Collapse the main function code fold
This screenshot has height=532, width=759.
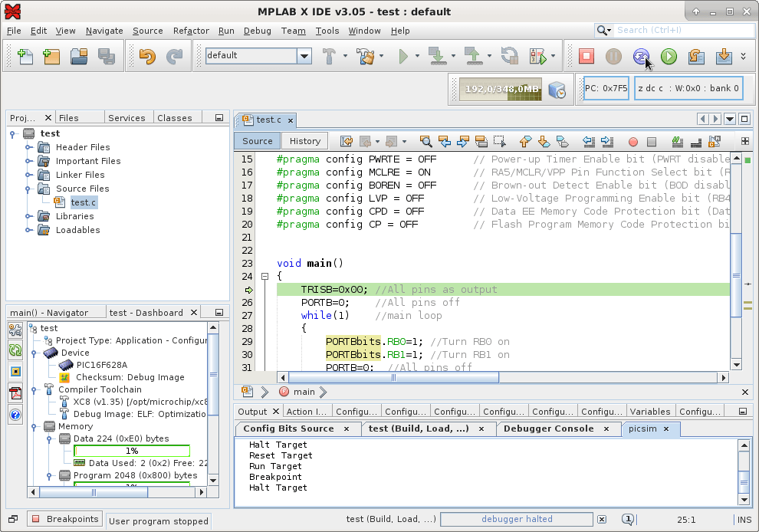pyautogui.click(x=264, y=277)
